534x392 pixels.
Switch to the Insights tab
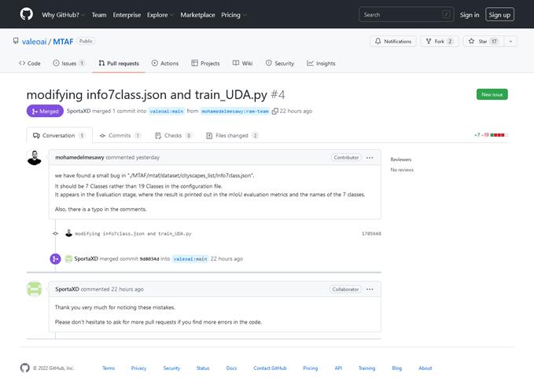pos(321,64)
